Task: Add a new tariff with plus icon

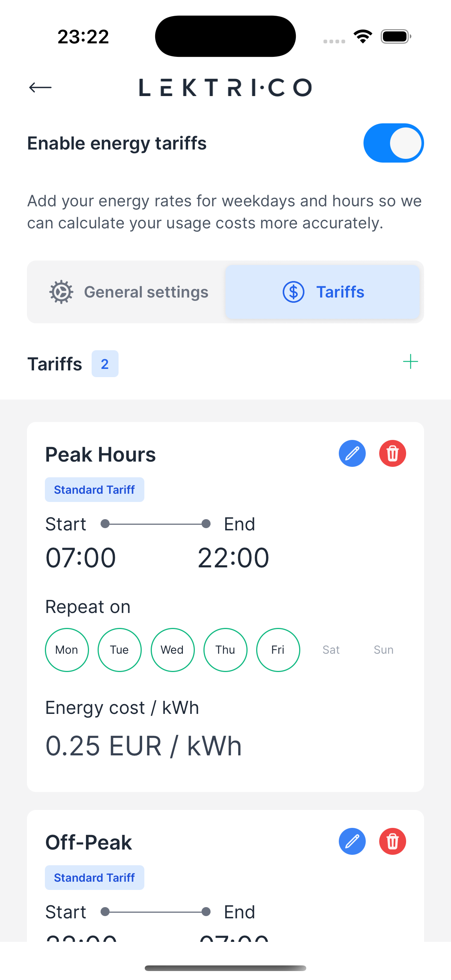Action: tap(410, 361)
